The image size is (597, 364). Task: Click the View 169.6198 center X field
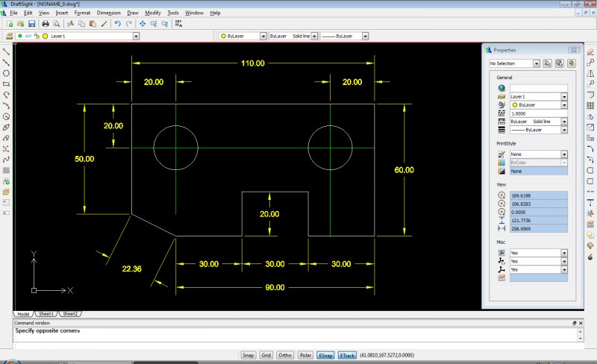tap(538, 195)
